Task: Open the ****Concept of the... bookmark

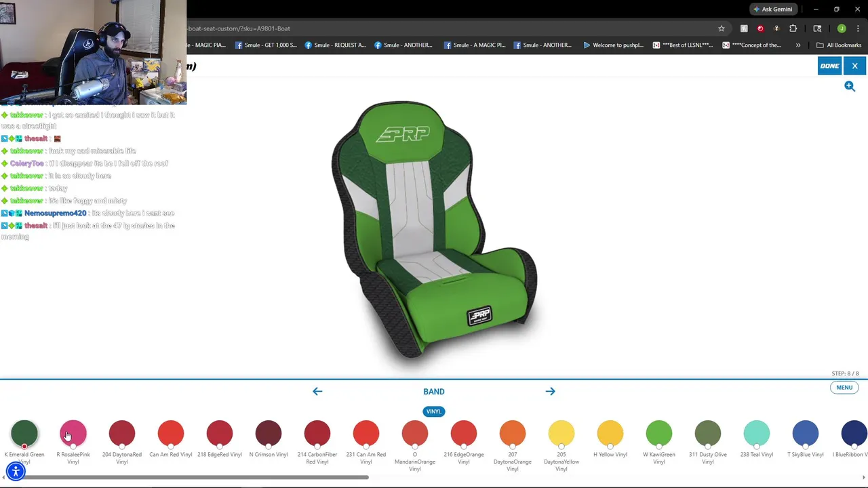Action: click(752, 45)
